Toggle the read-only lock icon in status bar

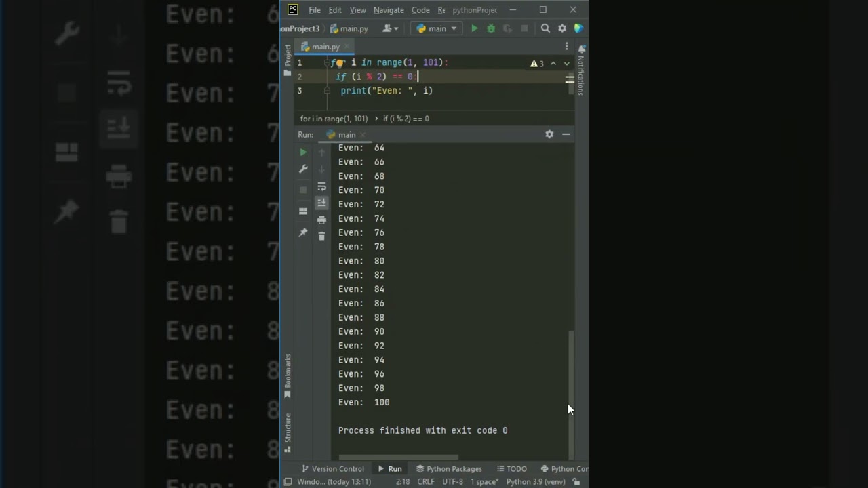(576, 482)
